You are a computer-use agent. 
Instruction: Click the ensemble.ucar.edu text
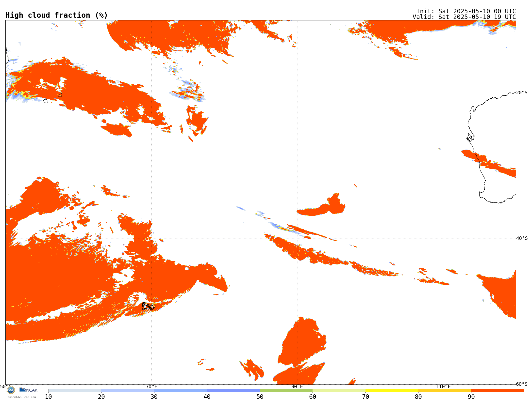(x=22, y=397)
